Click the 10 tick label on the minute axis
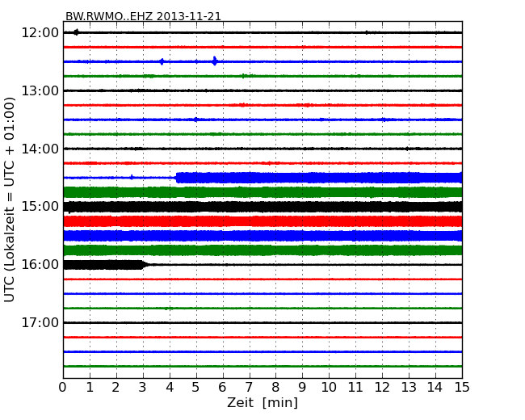The width and height of the screenshot is (525, 420). pyautogui.click(x=329, y=387)
